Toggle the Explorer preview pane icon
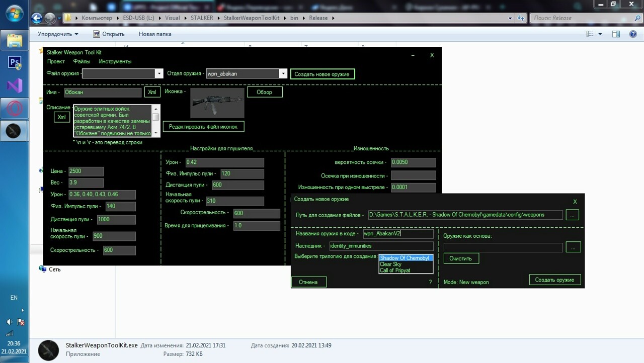The image size is (644, 363). pyautogui.click(x=616, y=34)
